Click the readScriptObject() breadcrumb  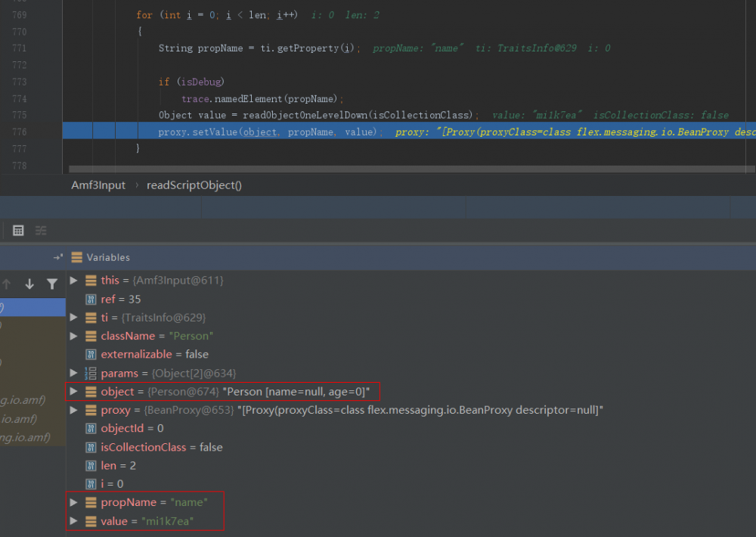(194, 185)
